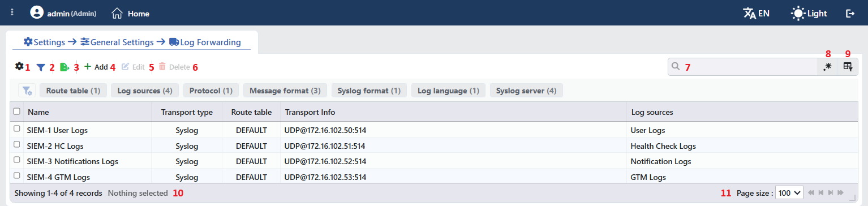The width and height of the screenshot is (868, 206).
Task: Sort by Log sources column header
Action: pyautogui.click(x=742, y=112)
